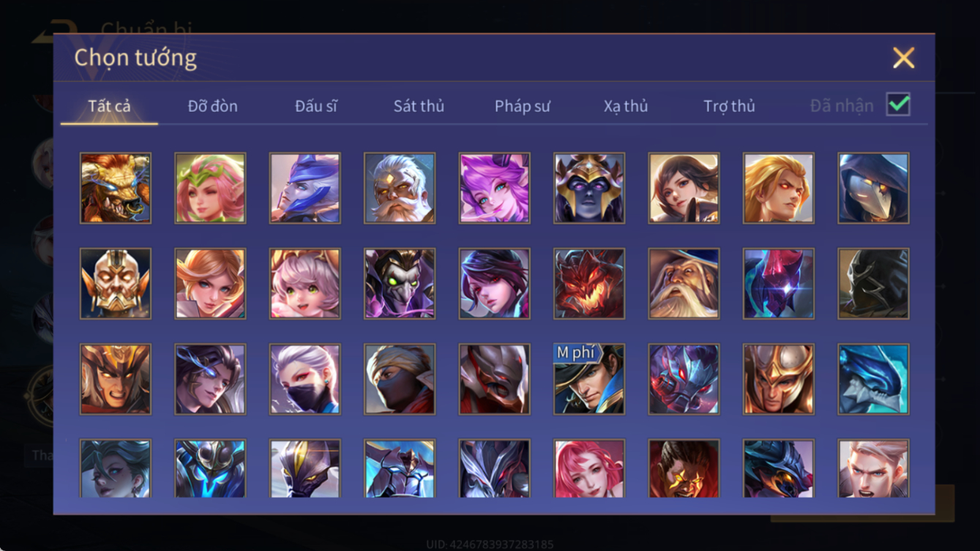Show the "Pháp sư" hero category
980x551 pixels.
[523, 106]
